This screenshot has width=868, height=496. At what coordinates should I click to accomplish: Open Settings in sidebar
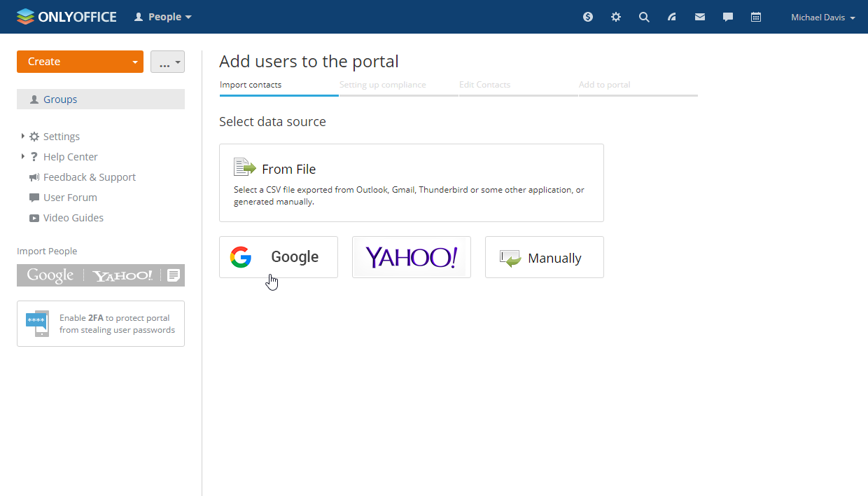tap(62, 137)
